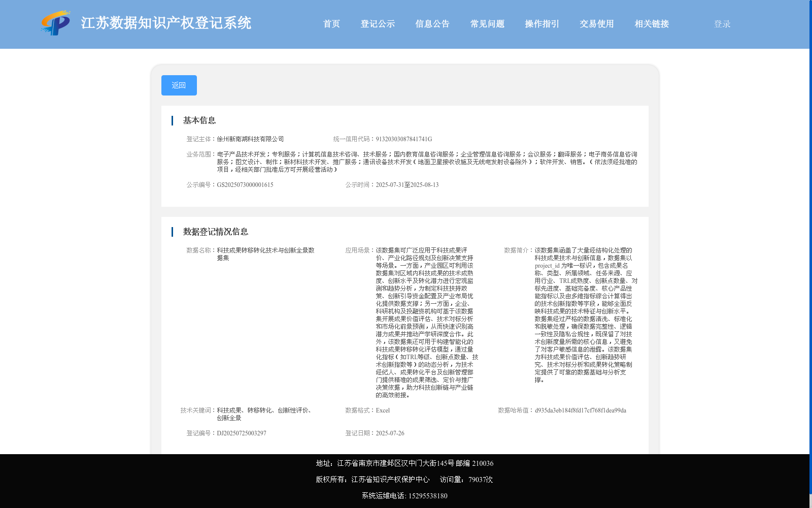Select hash value d935da3eb184f8fd17cf768f1dea99da
Viewport: 812px width, 508px height.
click(x=580, y=410)
